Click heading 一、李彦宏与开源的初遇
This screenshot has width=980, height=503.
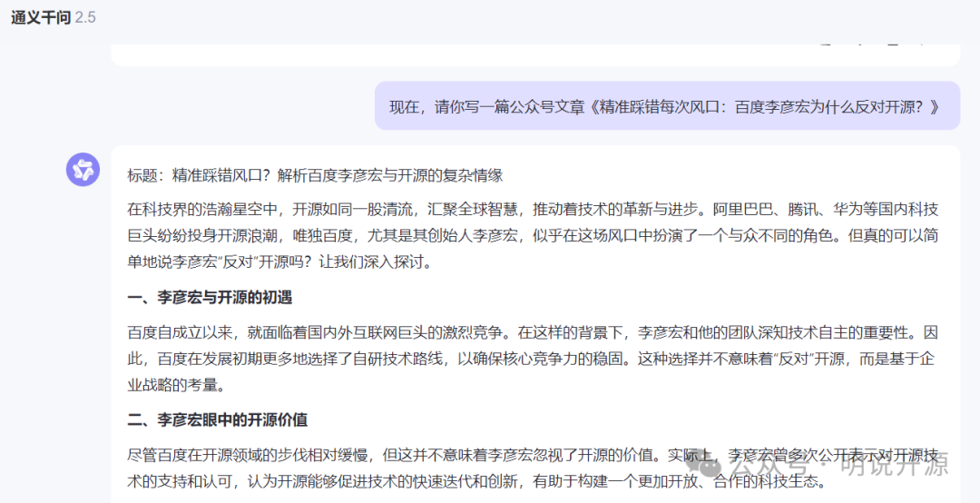coord(210,297)
